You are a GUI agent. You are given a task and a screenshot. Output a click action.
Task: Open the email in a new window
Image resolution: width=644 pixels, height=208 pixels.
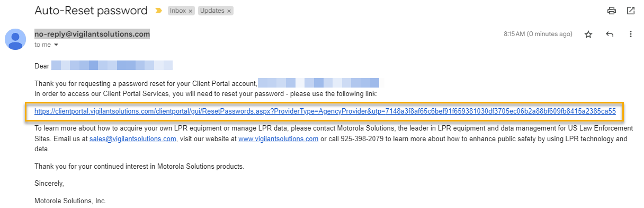click(631, 11)
